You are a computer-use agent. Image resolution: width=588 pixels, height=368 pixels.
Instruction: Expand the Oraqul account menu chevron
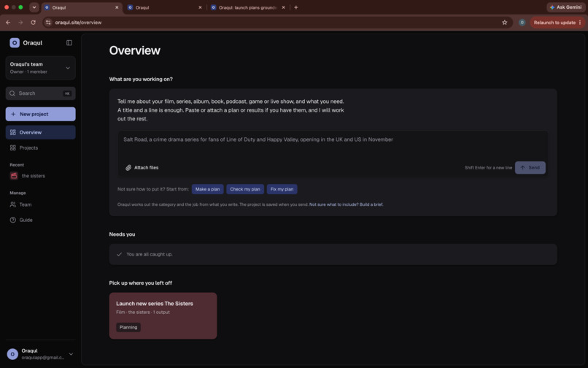(71, 353)
